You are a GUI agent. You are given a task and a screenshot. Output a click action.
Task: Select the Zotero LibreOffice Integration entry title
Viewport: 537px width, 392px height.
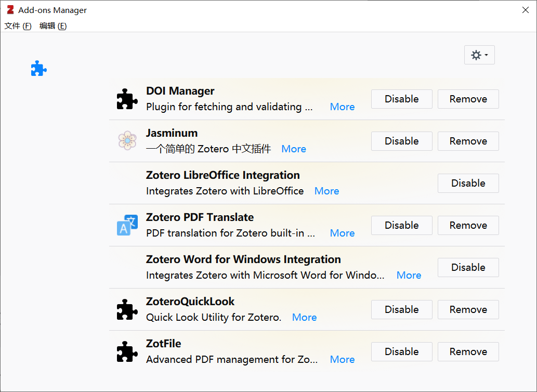point(222,175)
